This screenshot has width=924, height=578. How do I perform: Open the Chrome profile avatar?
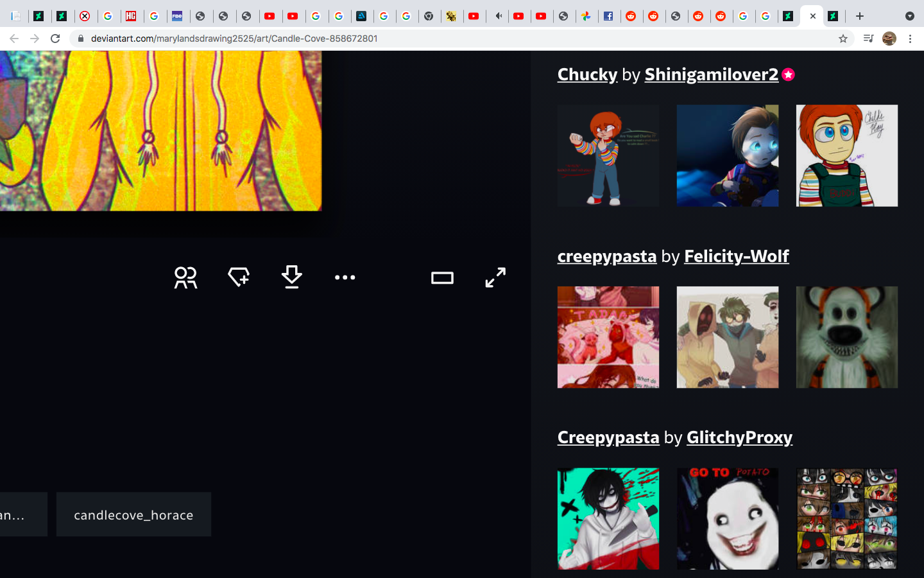[889, 39]
